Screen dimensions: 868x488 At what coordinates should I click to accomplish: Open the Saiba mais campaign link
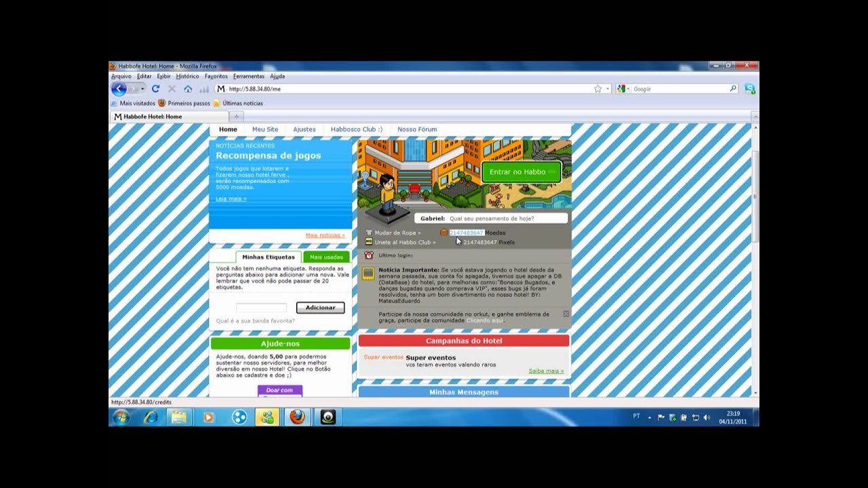[546, 371]
